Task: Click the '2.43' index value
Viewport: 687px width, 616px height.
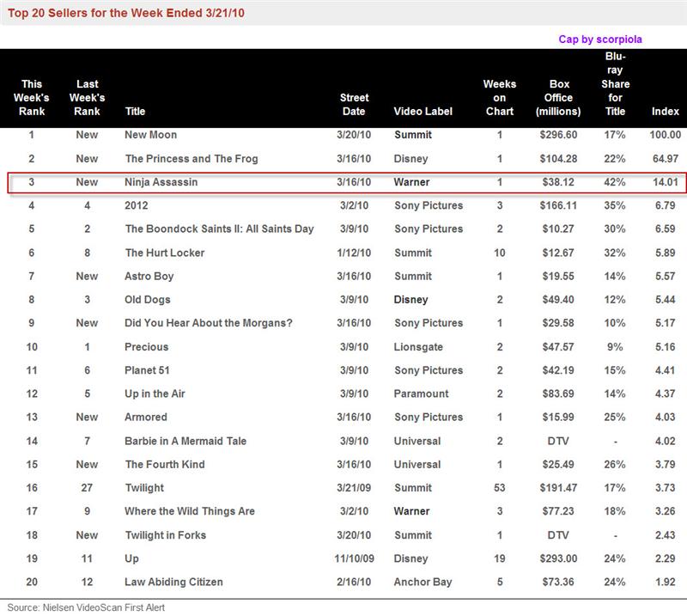Action: (x=665, y=535)
